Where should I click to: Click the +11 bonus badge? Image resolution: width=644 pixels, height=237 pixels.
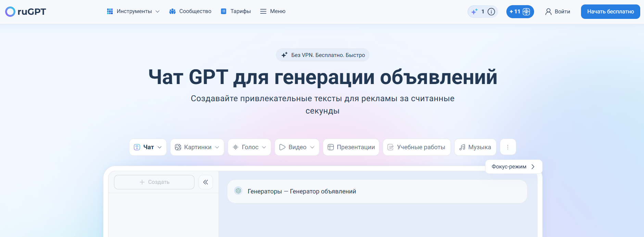point(520,12)
